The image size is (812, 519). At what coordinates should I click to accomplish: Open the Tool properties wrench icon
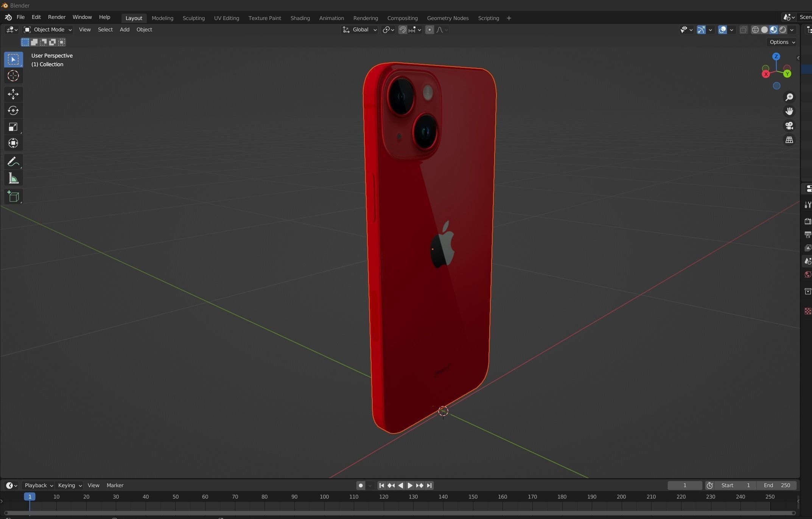point(807,205)
